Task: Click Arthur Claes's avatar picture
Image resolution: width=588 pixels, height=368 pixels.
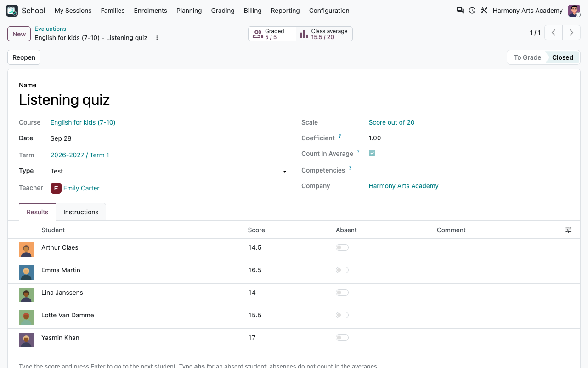Action: (x=26, y=250)
